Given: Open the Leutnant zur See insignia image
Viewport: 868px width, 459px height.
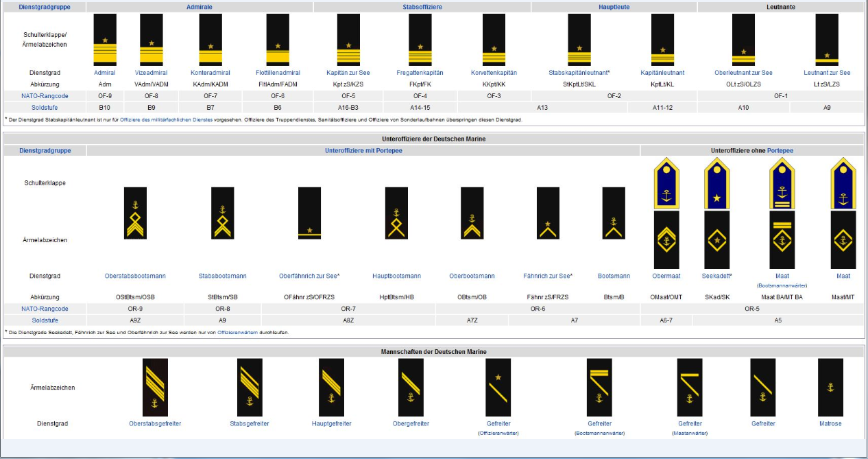Looking at the screenshot, I should click(827, 40).
